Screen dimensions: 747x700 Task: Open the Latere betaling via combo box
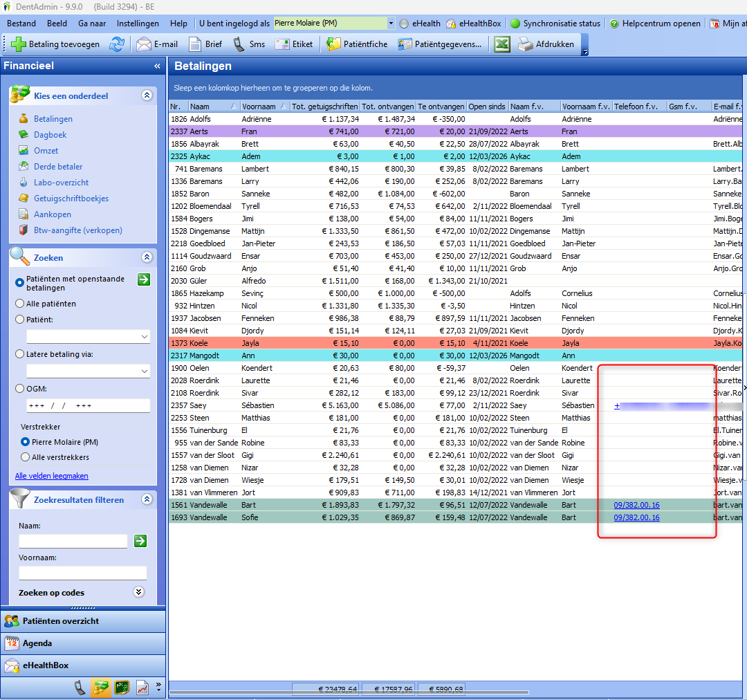(145, 371)
